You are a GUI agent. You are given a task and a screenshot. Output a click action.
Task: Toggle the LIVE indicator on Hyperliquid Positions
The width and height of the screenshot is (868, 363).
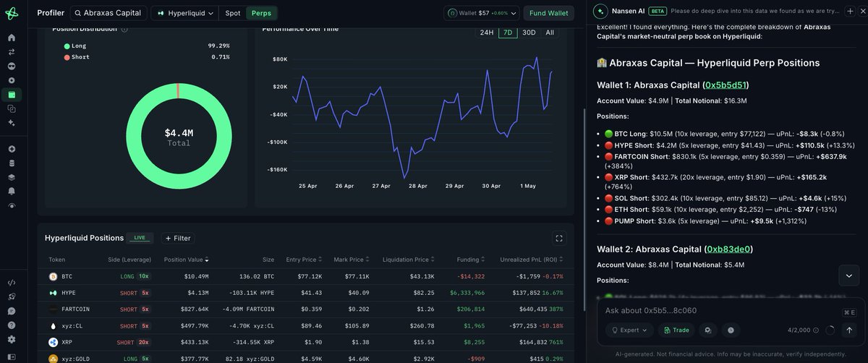[140, 238]
